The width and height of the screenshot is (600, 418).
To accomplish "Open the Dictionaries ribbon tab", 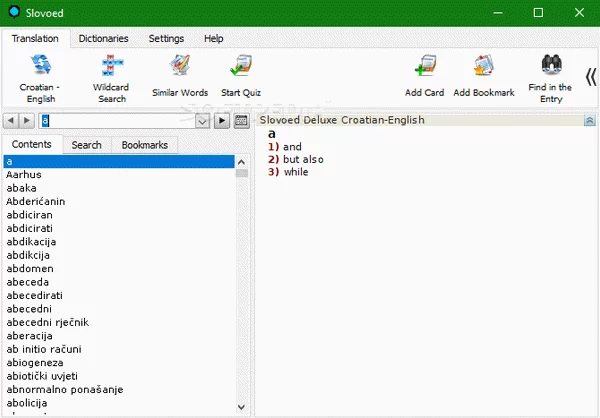I will [103, 38].
